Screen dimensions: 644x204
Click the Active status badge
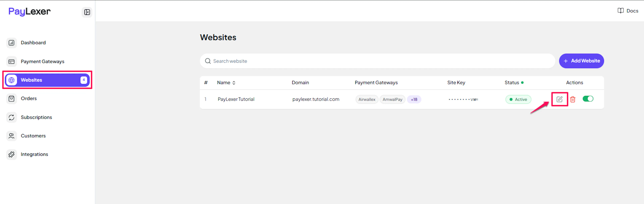pyautogui.click(x=518, y=100)
